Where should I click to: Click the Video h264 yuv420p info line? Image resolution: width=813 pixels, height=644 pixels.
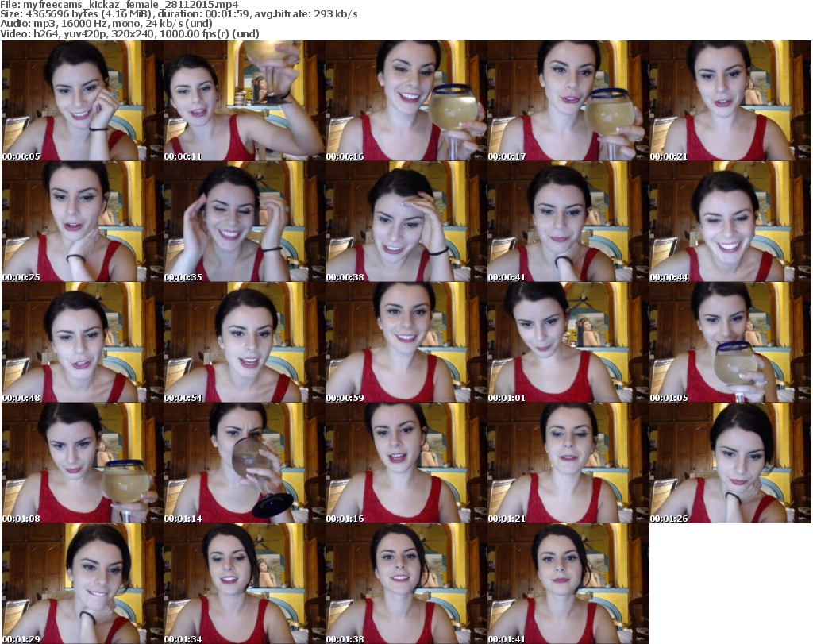[129, 33]
